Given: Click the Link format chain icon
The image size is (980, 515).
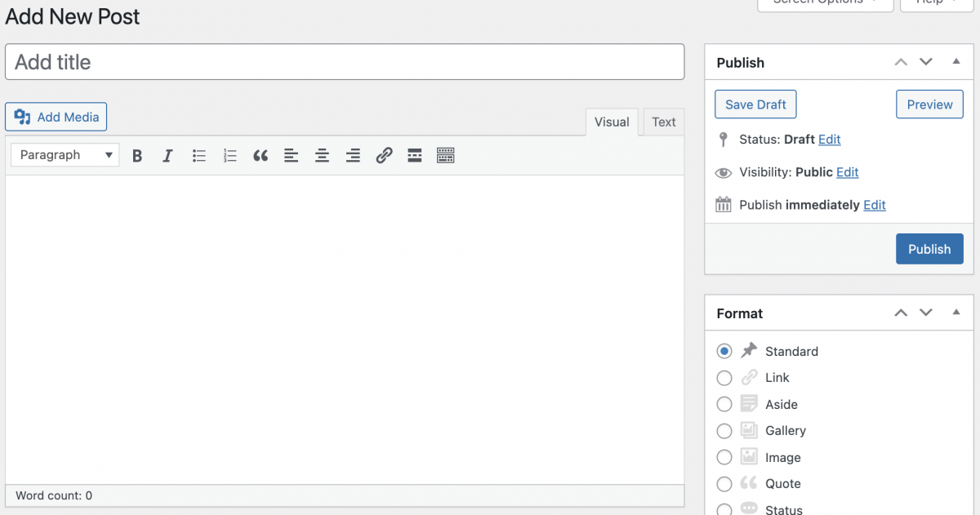Looking at the screenshot, I should 749,377.
